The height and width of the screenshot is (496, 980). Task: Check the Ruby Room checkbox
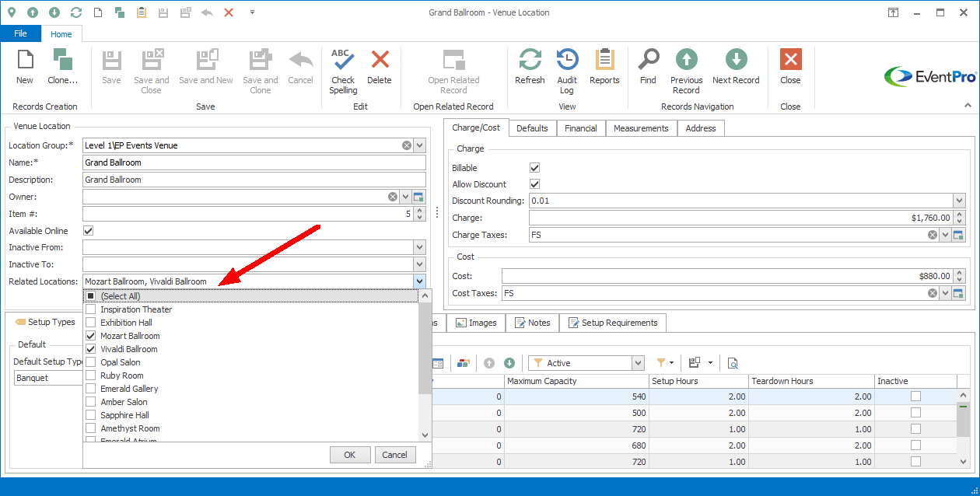click(x=90, y=375)
